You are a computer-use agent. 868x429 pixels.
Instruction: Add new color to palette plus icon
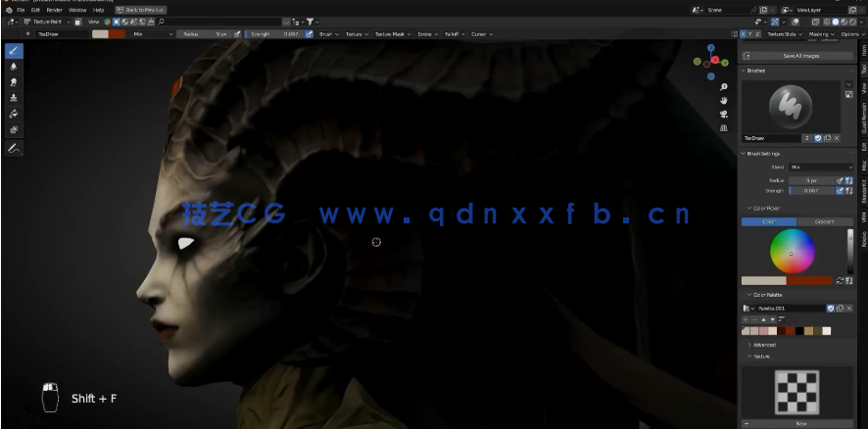[x=746, y=319]
